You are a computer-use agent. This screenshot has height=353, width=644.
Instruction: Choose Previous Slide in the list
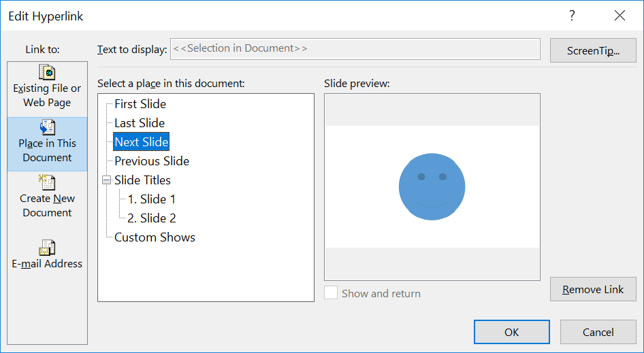coord(152,161)
